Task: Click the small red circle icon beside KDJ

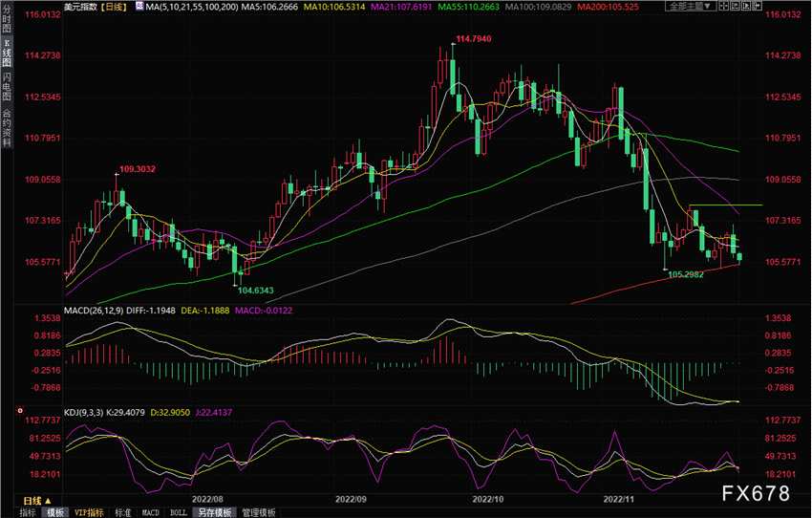Action: coord(20,411)
